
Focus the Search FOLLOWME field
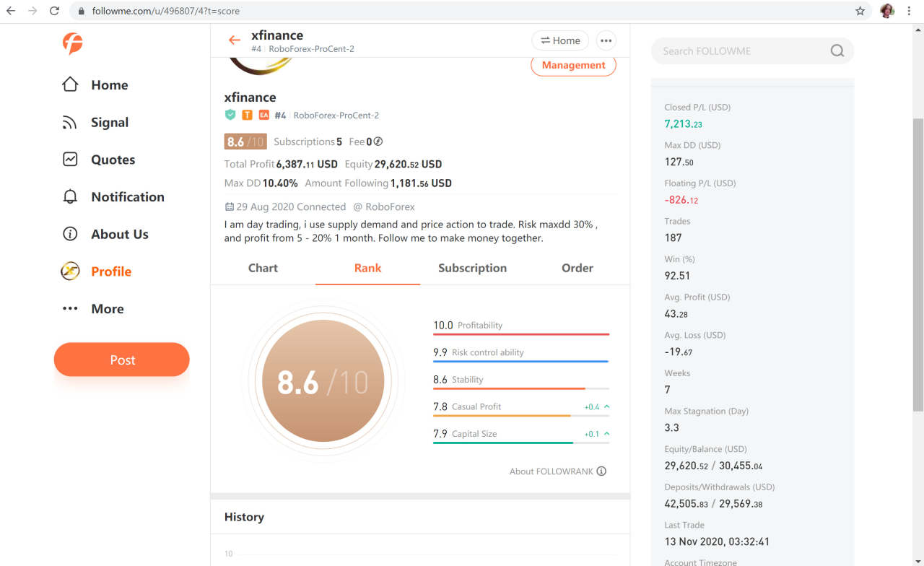[x=752, y=51]
